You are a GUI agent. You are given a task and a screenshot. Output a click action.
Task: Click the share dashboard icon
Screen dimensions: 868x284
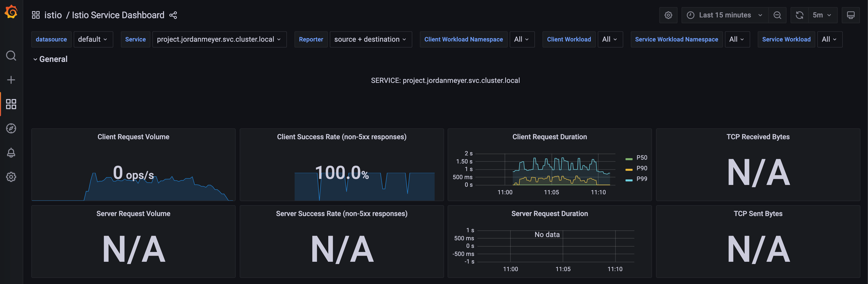173,15
